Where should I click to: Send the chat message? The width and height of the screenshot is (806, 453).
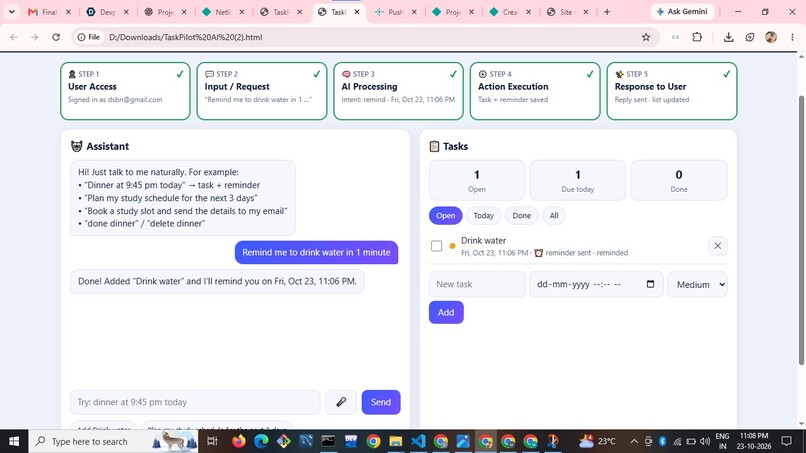point(381,402)
